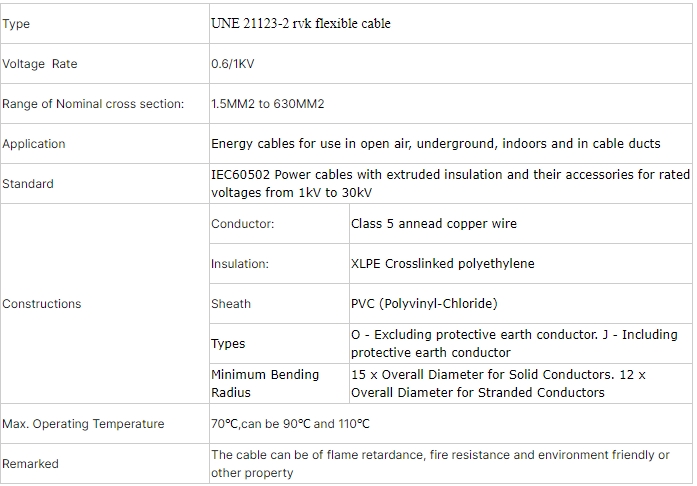Click 'XLPE Crosslinked polyethylene' insulation value
Viewport: 697px width, 486px height.
coord(443,264)
